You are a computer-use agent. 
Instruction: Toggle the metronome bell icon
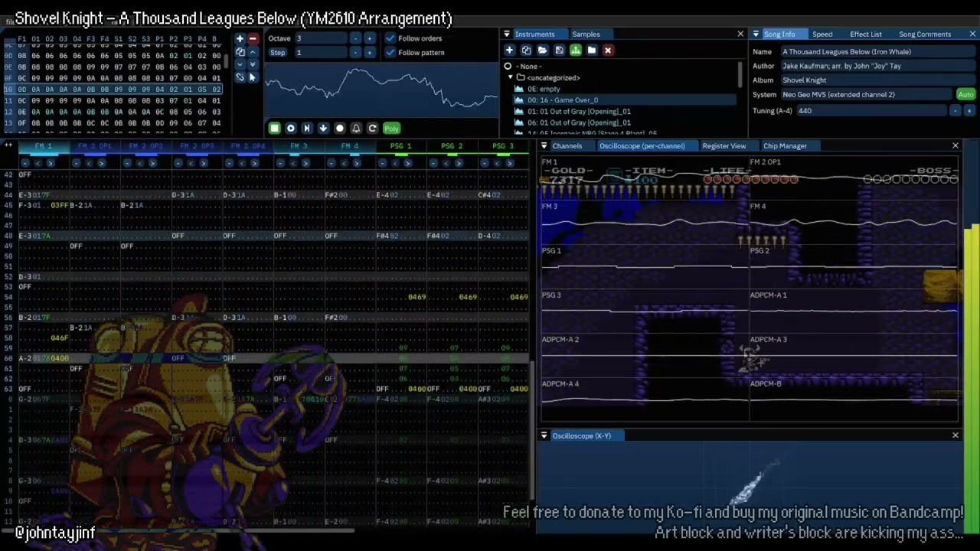point(356,129)
